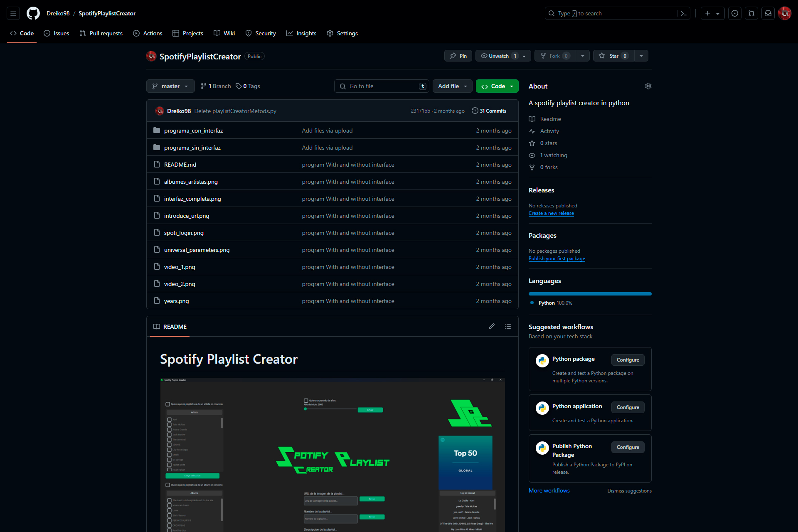Click the About settings gear icon
Screen dimensions: 798x532
648,86
